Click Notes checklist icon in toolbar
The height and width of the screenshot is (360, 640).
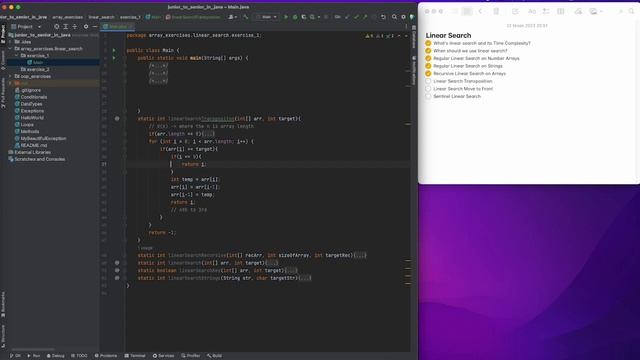546,11
